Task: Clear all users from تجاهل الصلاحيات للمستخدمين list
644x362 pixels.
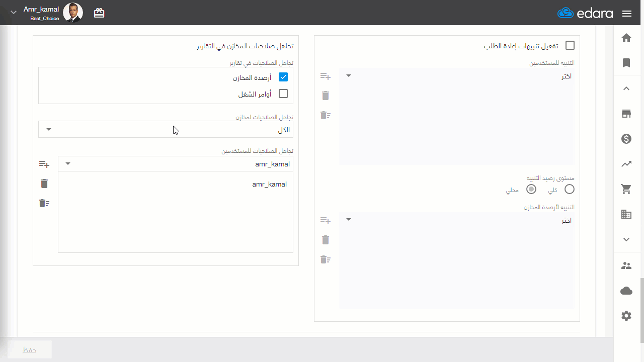Action: coord(44,203)
